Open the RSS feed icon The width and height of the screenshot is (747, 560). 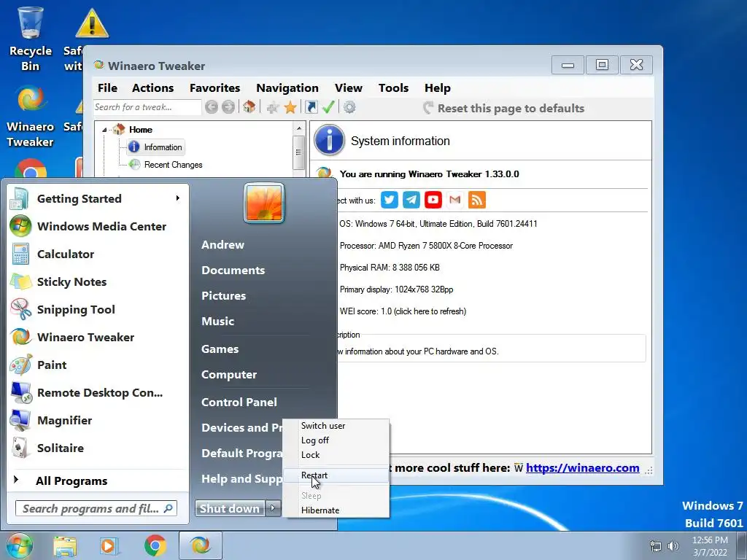tap(477, 200)
